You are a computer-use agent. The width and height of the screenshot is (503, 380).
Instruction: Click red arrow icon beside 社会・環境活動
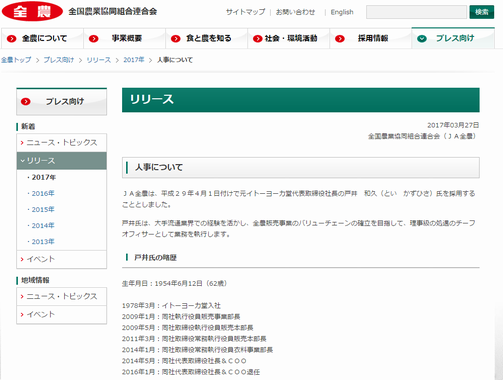pyautogui.click(x=257, y=39)
